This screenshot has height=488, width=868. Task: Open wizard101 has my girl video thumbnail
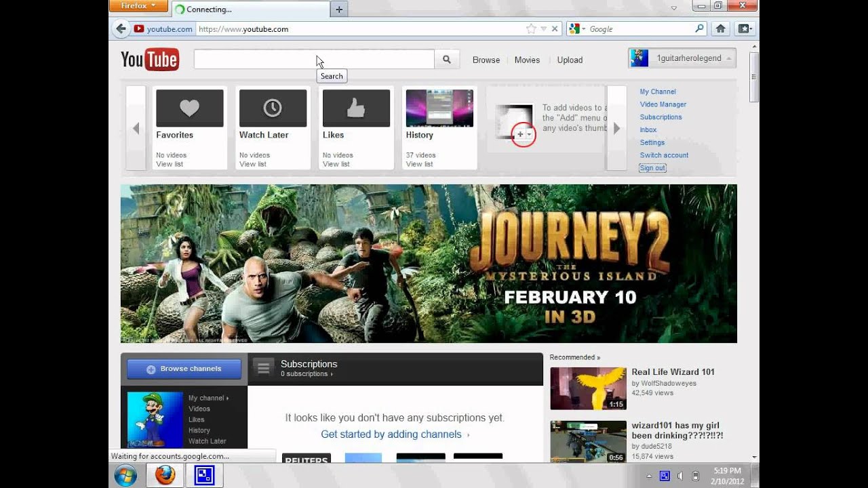(588, 442)
